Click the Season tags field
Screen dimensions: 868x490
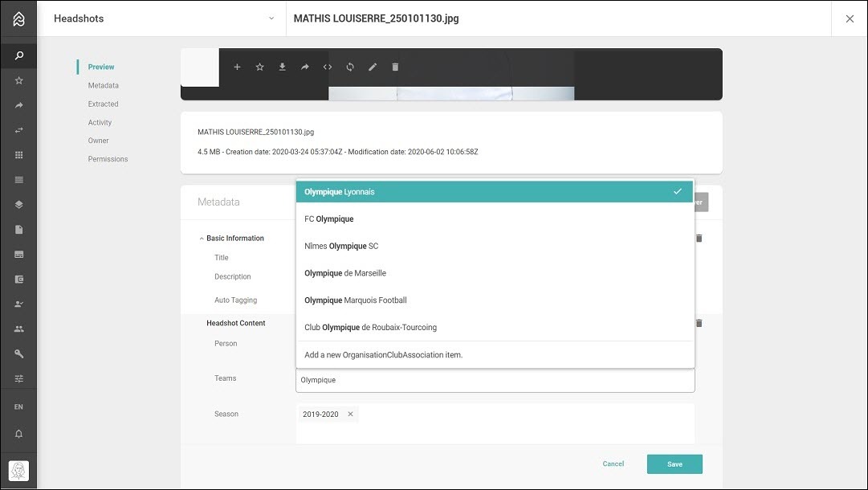[x=495, y=423]
